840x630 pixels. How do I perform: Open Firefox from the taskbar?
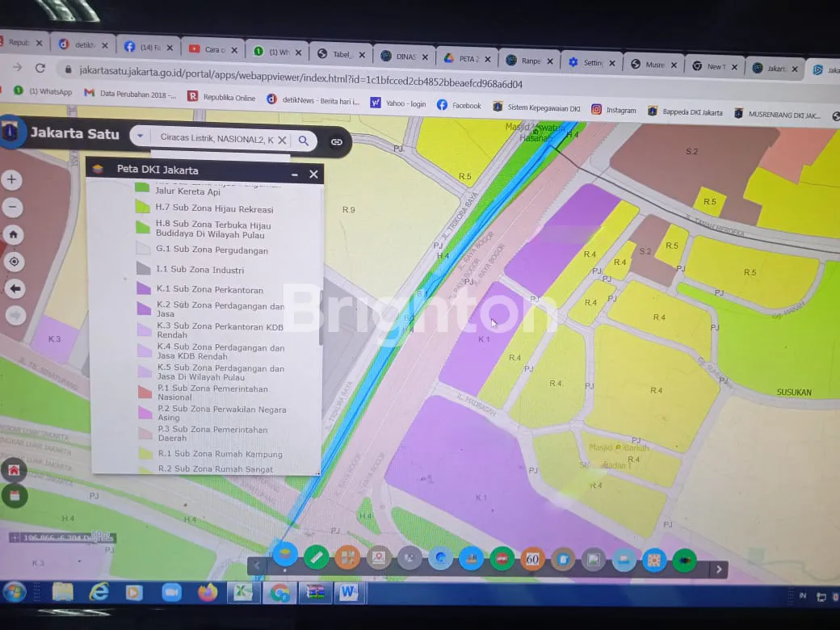point(208,593)
